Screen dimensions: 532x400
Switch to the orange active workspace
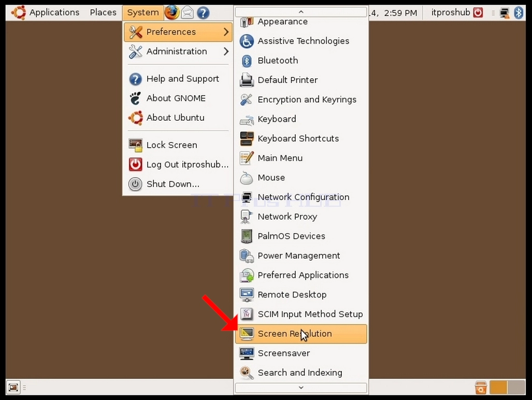498,388
